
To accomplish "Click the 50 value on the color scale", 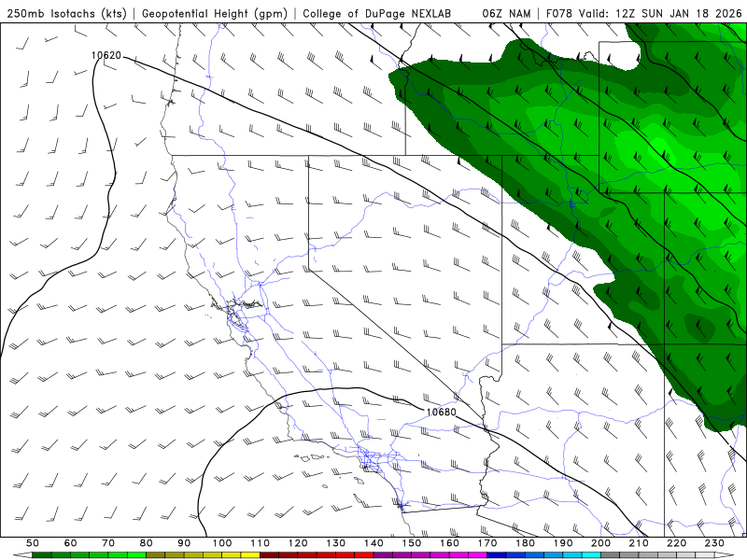I will coord(33,543).
